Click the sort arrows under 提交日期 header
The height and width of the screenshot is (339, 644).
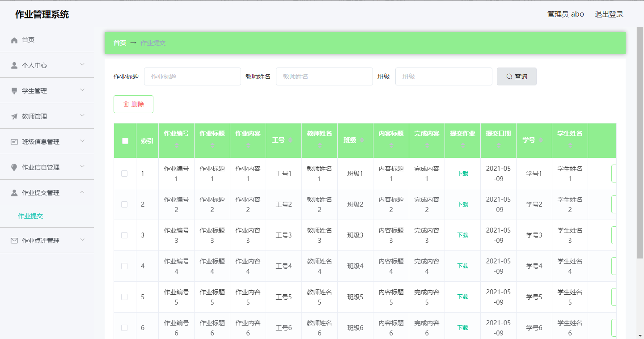(x=498, y=145)
